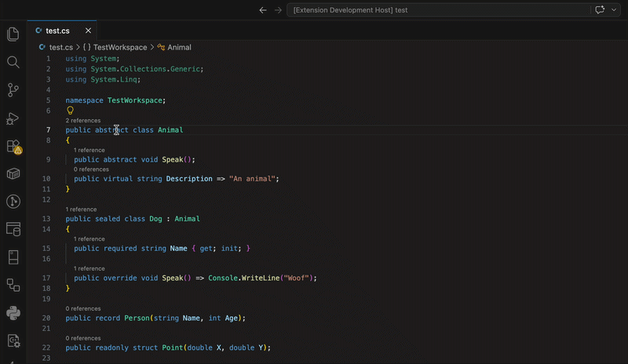The image size is (628, 364).
Task: Click 'Dog' class name on line 13
Action: pyautogui.click(x=155, y=219)
